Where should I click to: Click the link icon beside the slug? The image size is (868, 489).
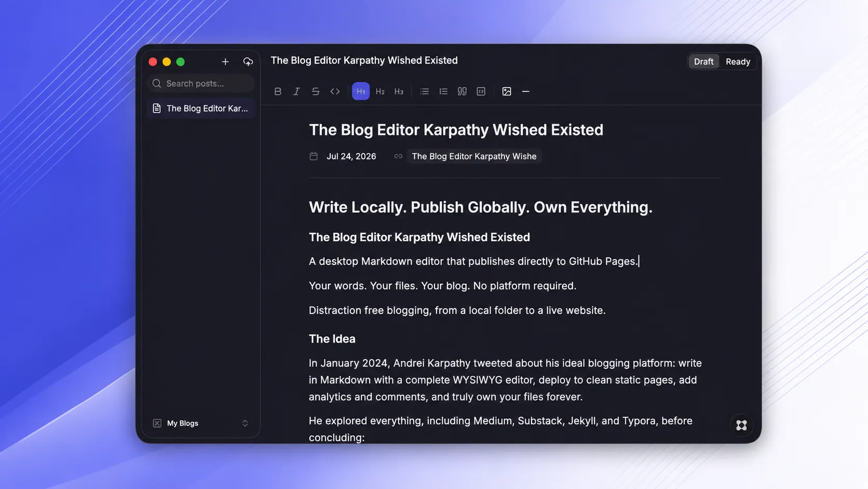pyautogui.click(x=398, y=156)
